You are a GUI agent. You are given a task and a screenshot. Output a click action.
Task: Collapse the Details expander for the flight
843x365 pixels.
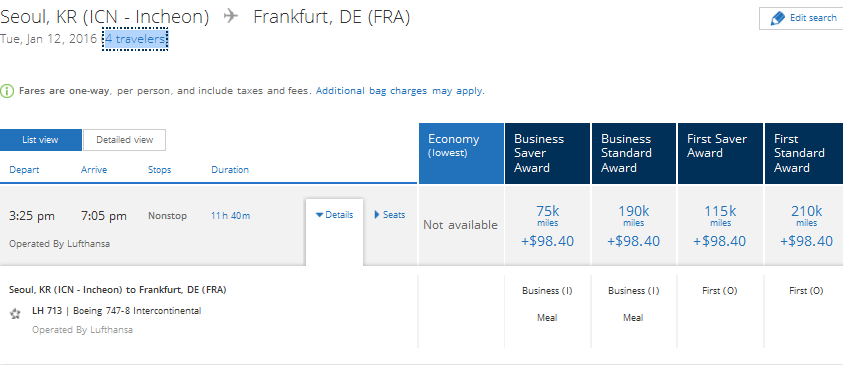[334, 215]
